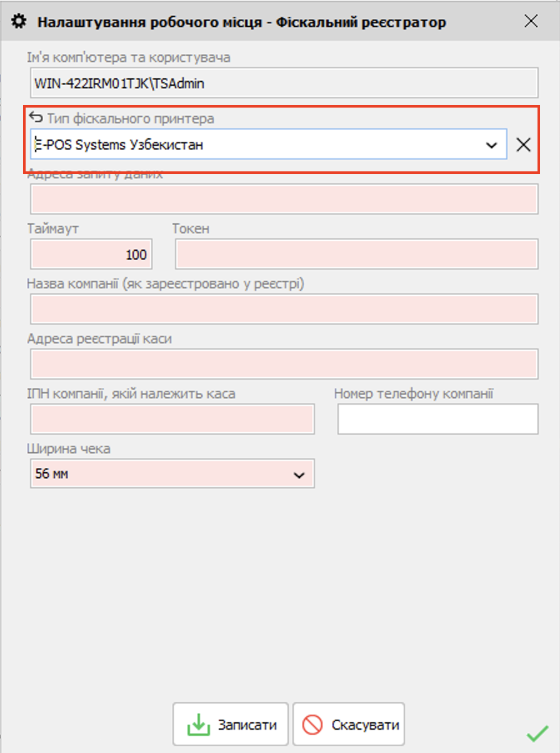Open the Ширина чека dropdown showing 56 мм

(172, 473)
